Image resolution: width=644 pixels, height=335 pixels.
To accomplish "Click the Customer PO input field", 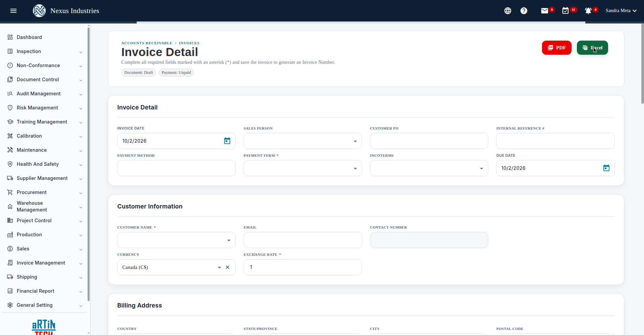I will point(429,141).
